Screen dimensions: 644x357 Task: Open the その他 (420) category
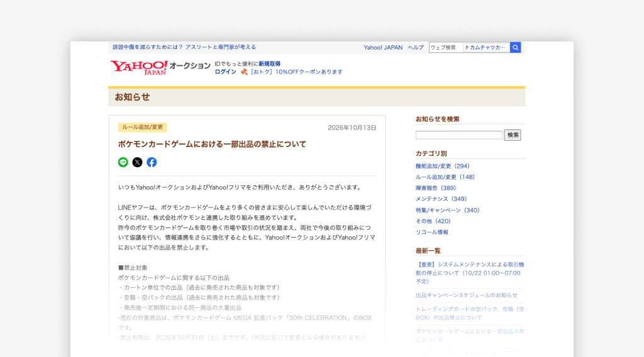coord(433,221)
